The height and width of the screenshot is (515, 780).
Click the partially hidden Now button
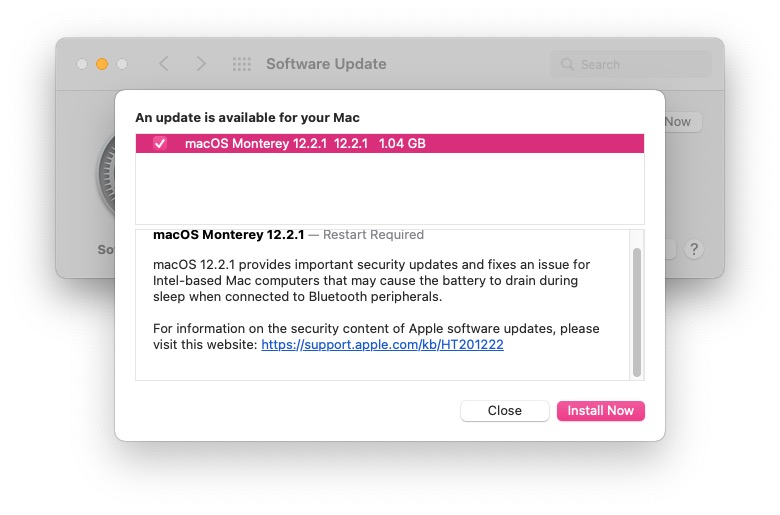pos(680,122)
